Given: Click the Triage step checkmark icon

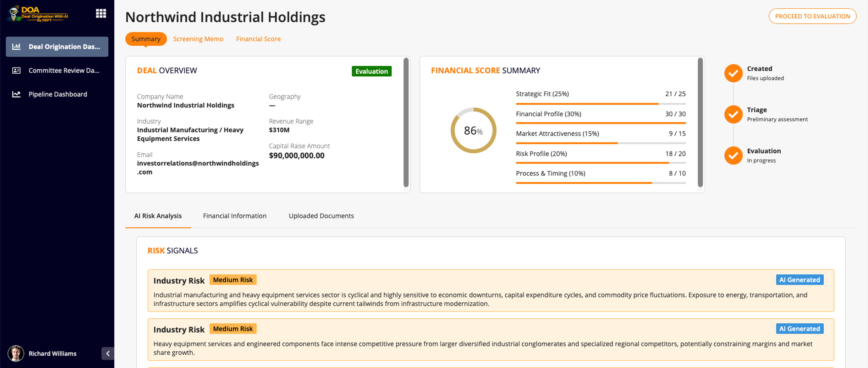Looking at the screenshot, I should coord(733,114).
